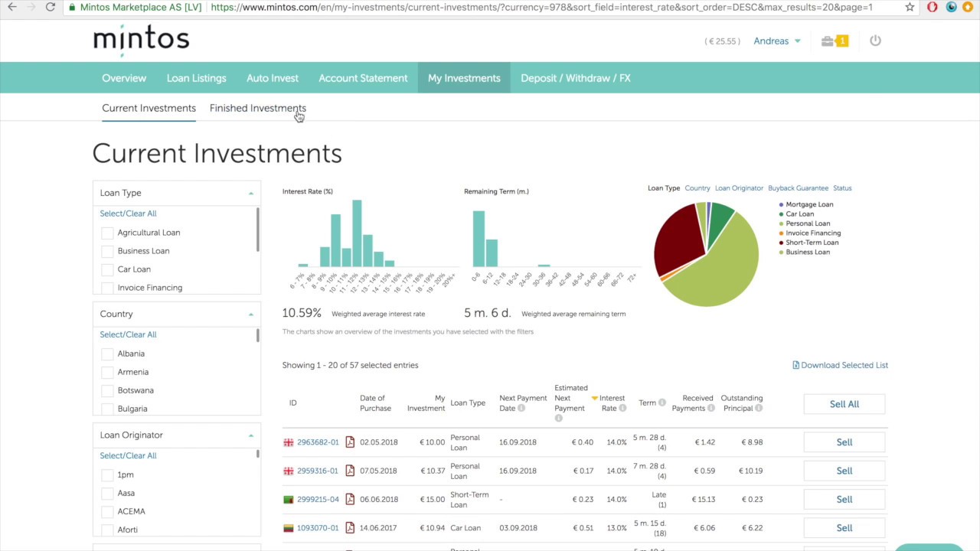Image resolution: width=980 pixels, height=551 pixels.
Task: Click info icon next to Received Payments
Action: (710, 408)
